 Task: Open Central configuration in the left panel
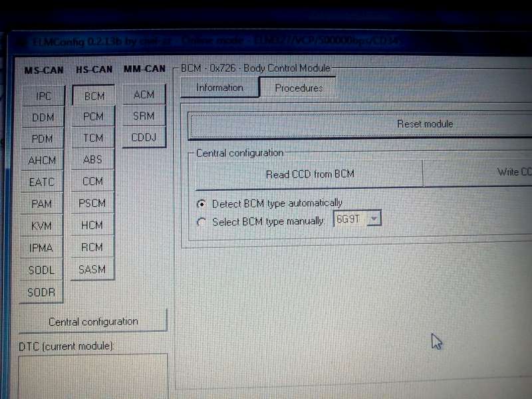(93, 322)
